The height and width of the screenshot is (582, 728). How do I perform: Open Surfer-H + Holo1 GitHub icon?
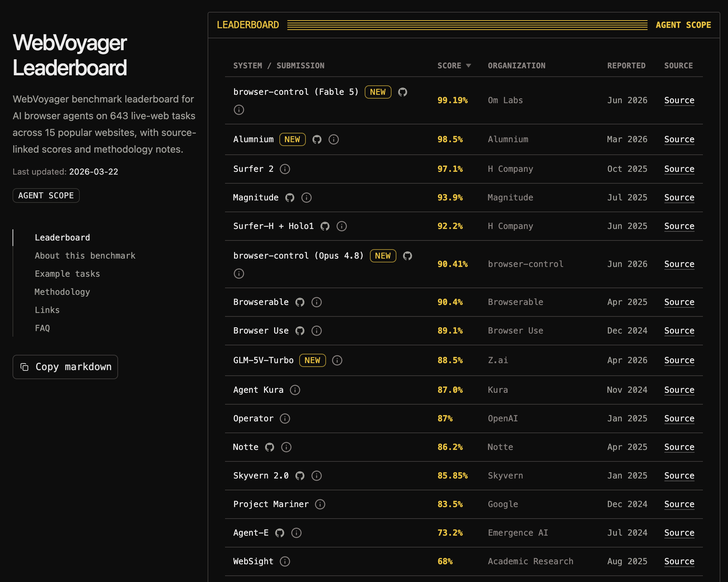coord(325,226)
